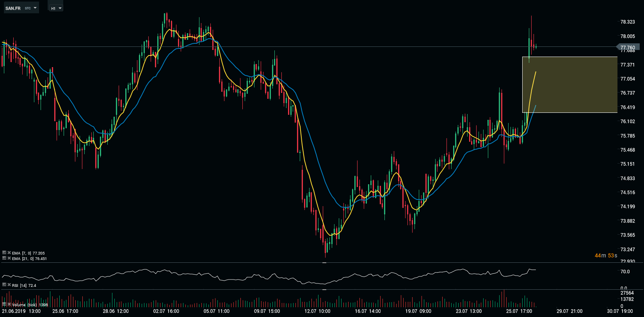Open the SAN.FR symbol dropdown
644x317 pixels.
coord(21,8)
